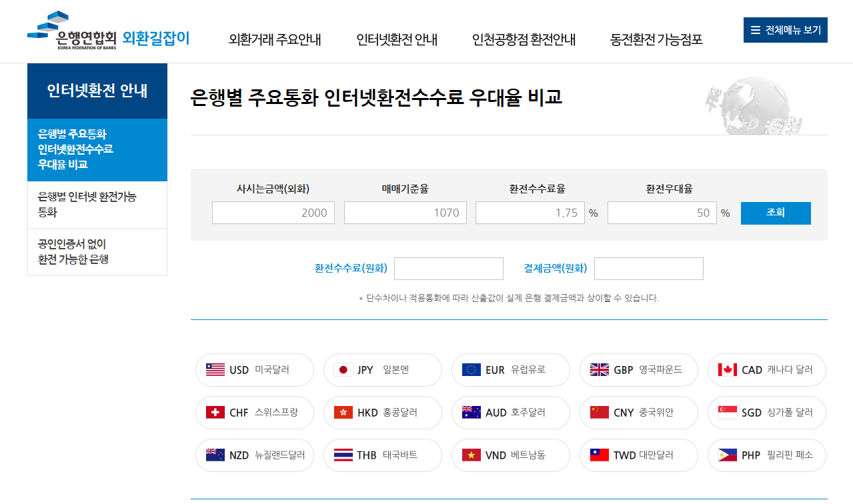Viewport: 853px width, 504px height.
Task: Select the SGD Singapore flag icon
Action: click(x=728, y=413)
